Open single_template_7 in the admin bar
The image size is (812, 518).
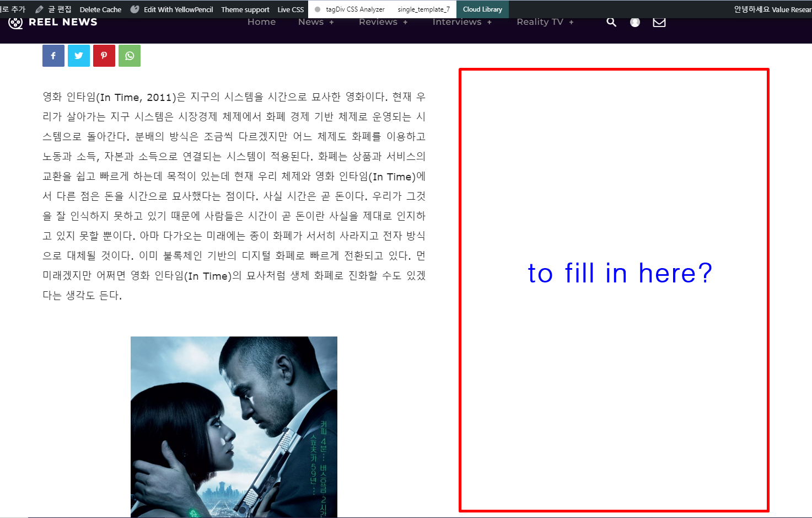(x=424, y=9)
